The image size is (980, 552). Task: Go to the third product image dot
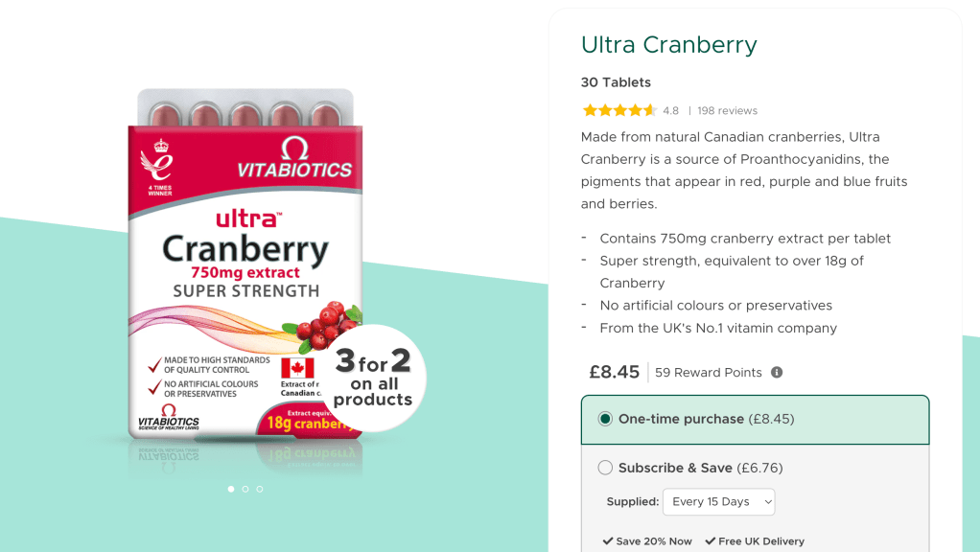pyautogui.click(x=260, y=489)
